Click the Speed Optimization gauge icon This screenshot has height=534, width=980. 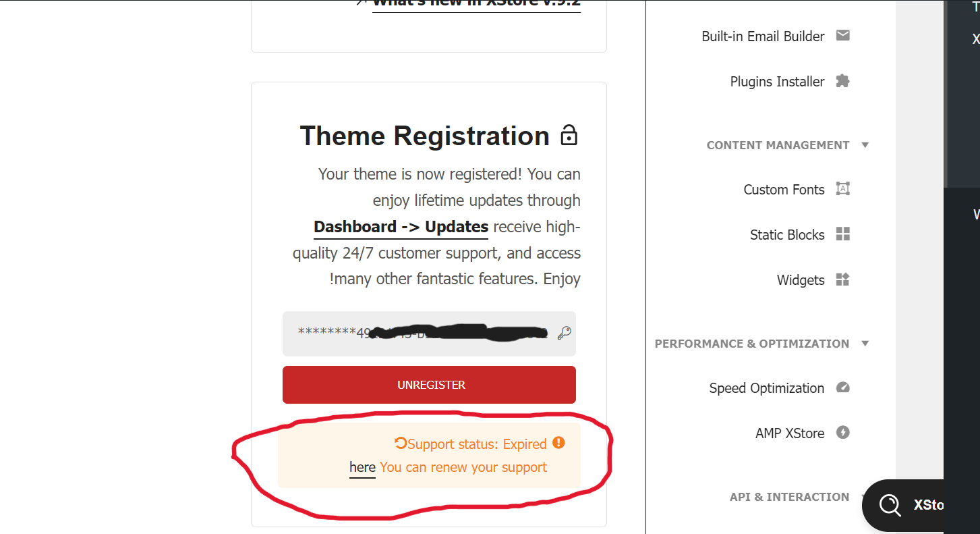click(x=842, y=388)
